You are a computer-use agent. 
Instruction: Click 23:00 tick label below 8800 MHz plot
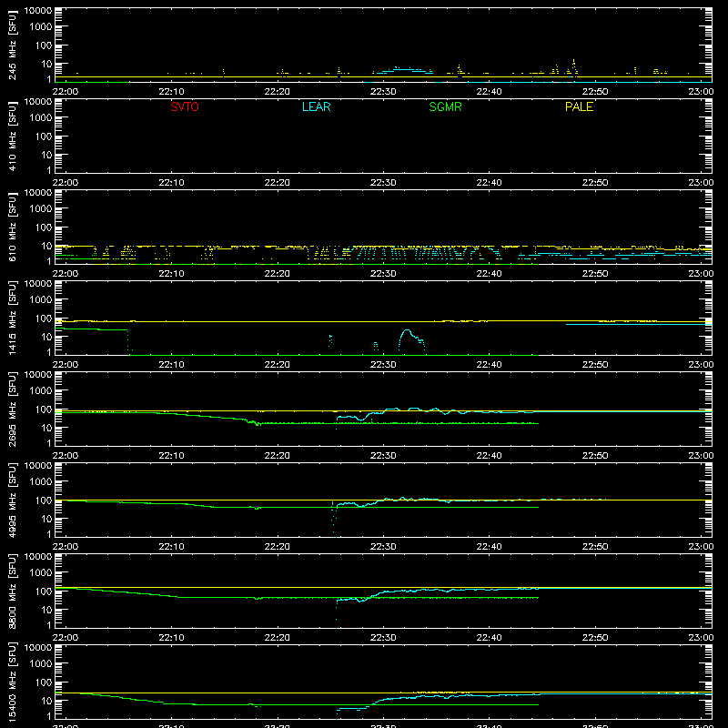click(x=701, y=638)
